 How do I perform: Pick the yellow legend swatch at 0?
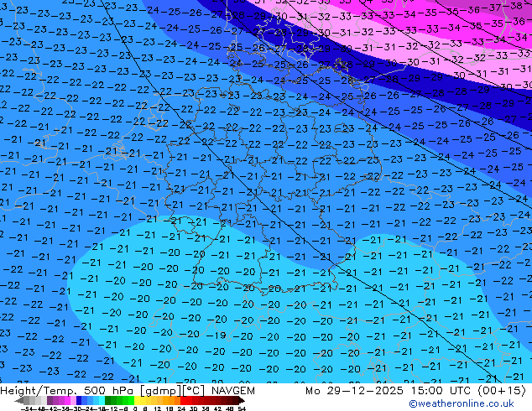(x=138, y=401)
